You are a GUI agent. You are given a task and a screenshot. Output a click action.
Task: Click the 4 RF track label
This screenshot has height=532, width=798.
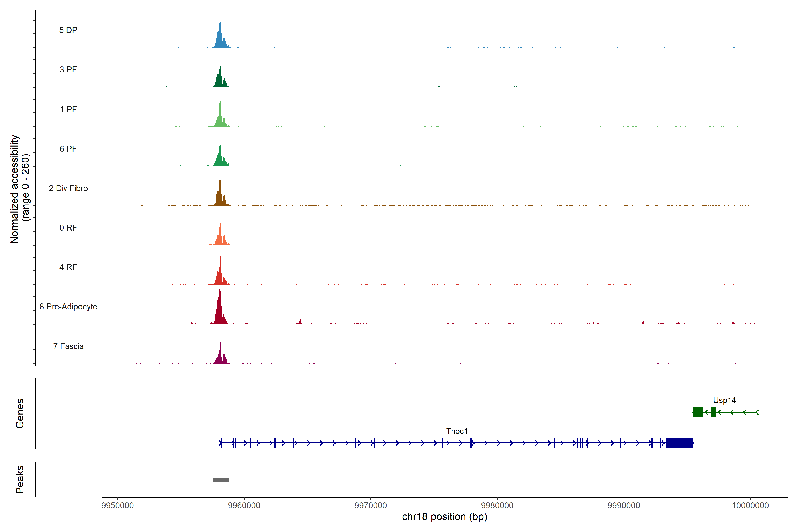click(x=68, y=267)
